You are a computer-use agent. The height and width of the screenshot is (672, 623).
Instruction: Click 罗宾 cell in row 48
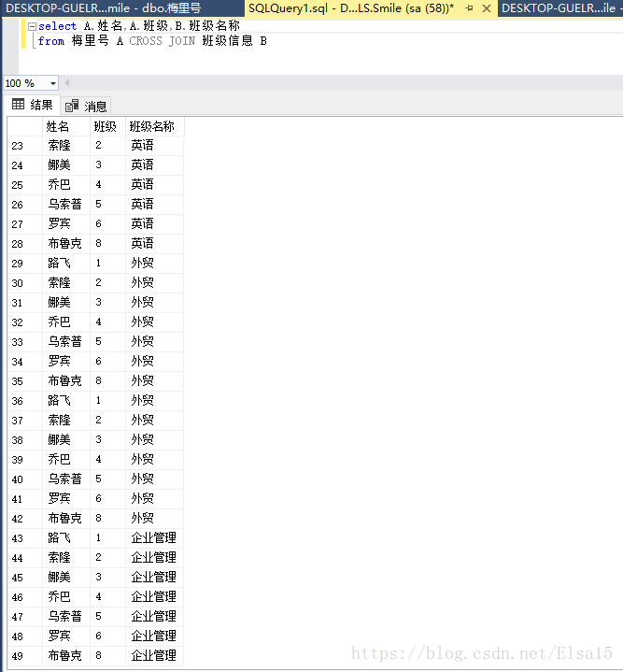point(66,636)
